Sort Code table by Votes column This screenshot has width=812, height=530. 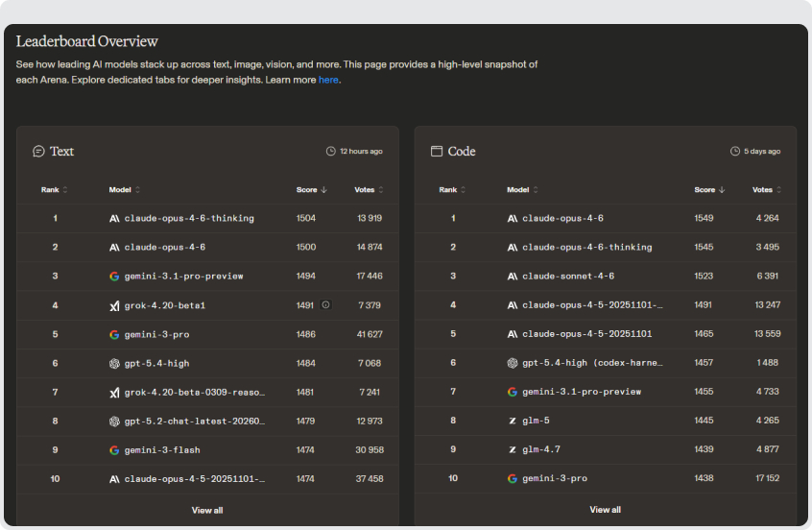[x=767, y=189]
